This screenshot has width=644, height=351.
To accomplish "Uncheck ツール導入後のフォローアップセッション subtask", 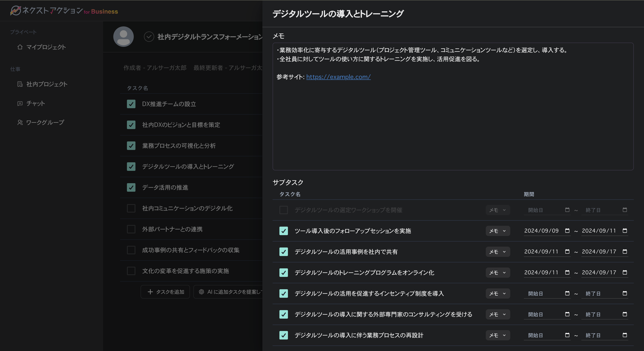I will (284, 231).
